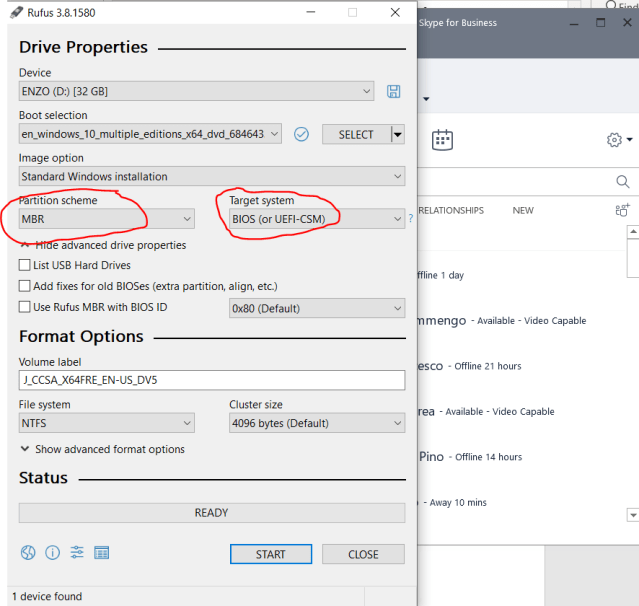Open Rufus settings sliders icon
Screen dimensions: 639x606
pyautogui.click(x=77, y=553)
